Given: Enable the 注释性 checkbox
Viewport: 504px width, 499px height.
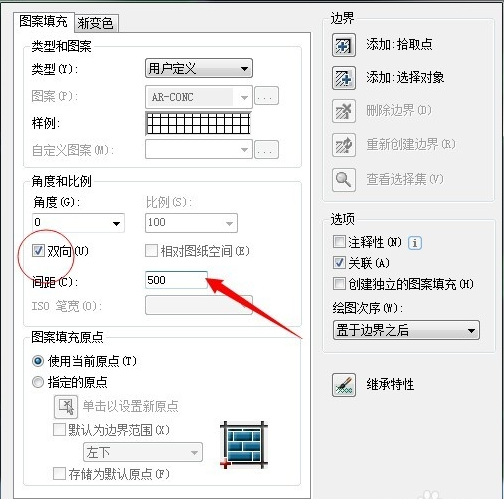Looking at the screenshot, I should tap(339, 242).
